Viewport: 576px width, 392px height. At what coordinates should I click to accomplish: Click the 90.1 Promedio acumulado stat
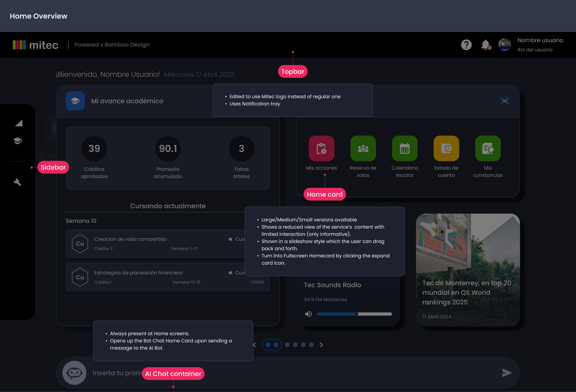(168, 157)
